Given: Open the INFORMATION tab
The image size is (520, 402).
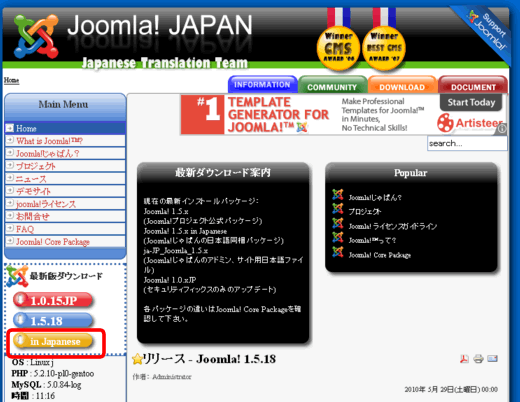Looking at the screenshot, I should coord(262,85).
